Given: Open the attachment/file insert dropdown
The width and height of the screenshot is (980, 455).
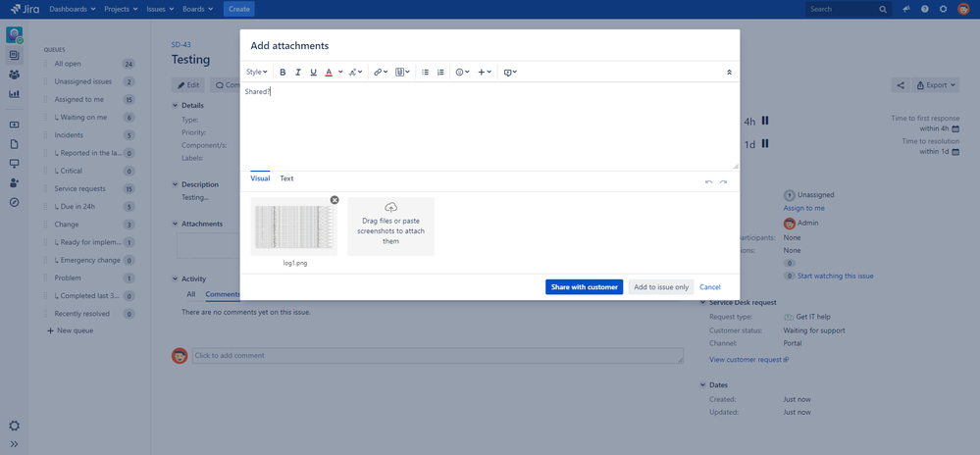Looking at the screenshot, I should click(402, 72).
